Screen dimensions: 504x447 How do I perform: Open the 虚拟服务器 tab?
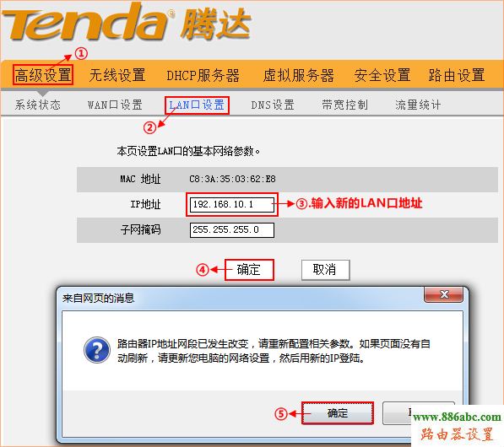(x=298, y=75)
